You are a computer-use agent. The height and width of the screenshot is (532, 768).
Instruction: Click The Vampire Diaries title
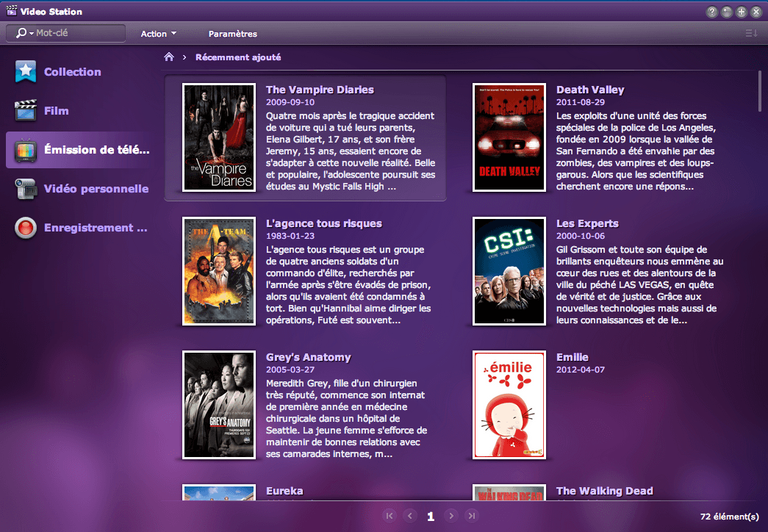(x=320, y=90)
